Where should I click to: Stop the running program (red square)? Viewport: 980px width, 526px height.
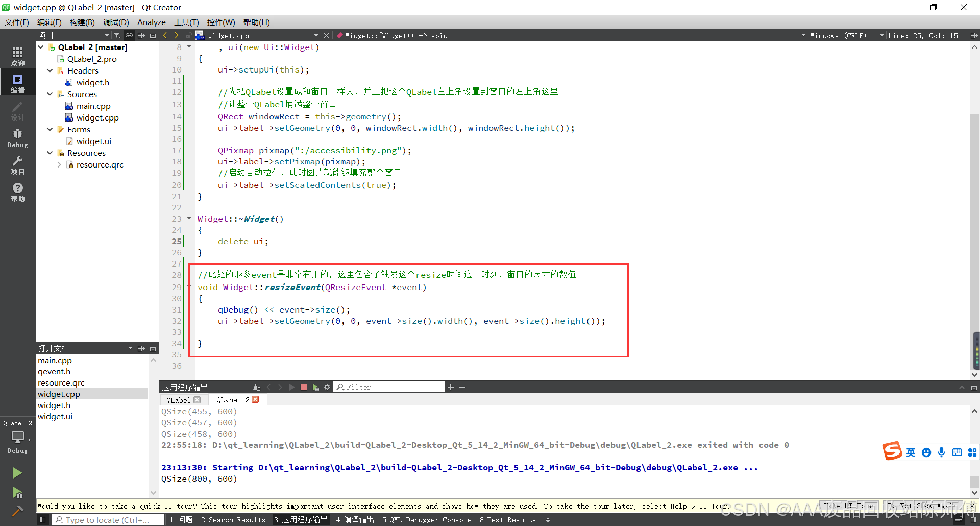tap(304, 387)
